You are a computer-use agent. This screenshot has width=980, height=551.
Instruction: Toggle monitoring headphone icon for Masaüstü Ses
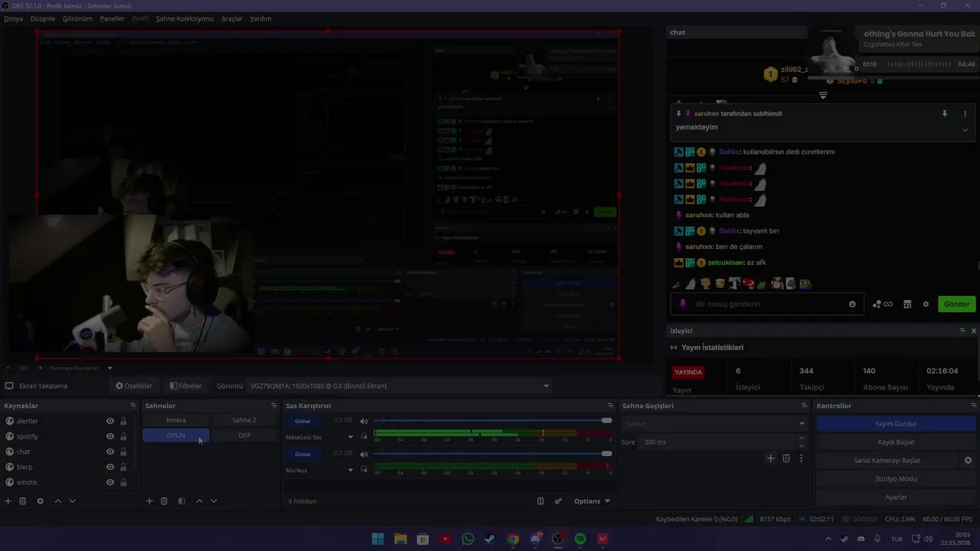click(x=363, y=437)
